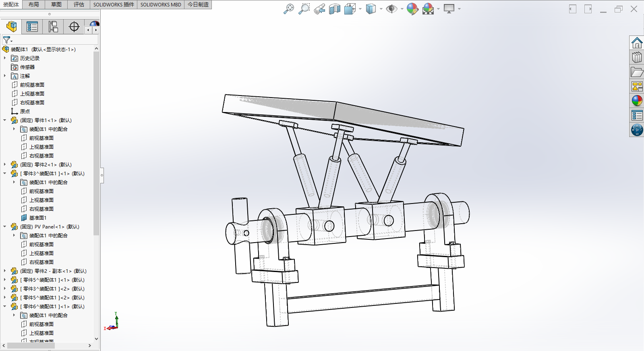Click the manager tabs scroll-right arrow
644x351 pixels.
[96, 30]
